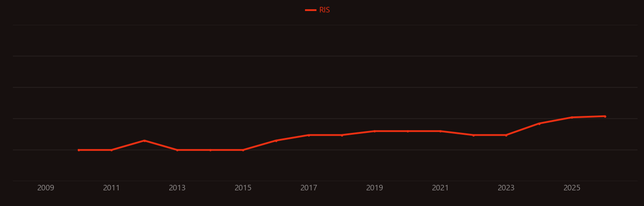644x206 pixels.
Task: Click the 2021 x-axis label
Action: 440,188
